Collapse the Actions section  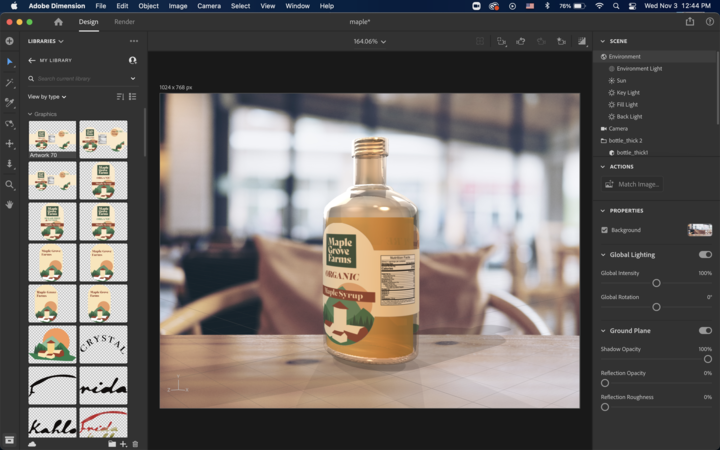[x=603, y=167]
